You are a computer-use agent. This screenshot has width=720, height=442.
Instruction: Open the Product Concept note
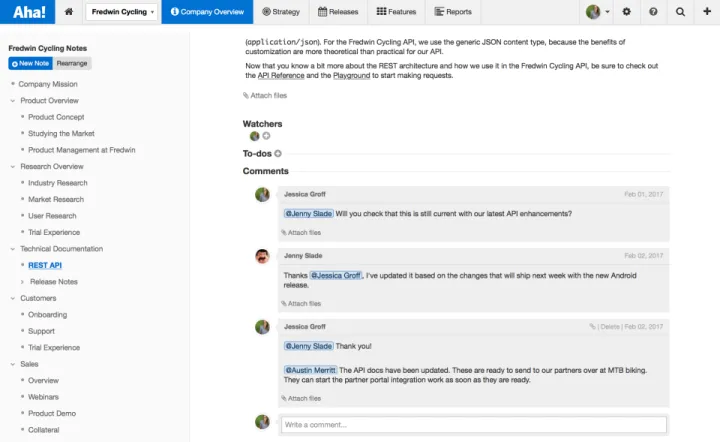(56, 117)
